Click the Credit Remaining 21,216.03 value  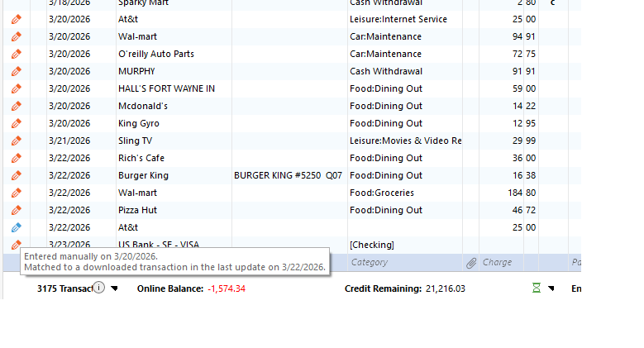[x=446, y=288]
